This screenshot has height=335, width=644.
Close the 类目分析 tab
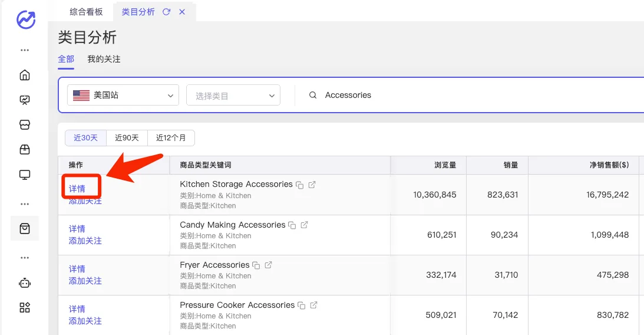click(182, 12)
